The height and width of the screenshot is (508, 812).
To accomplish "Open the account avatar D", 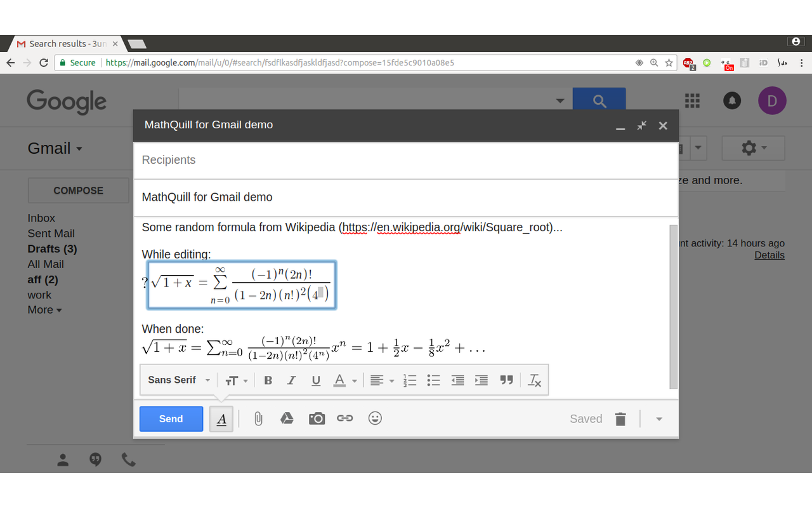I will point(772,100).
